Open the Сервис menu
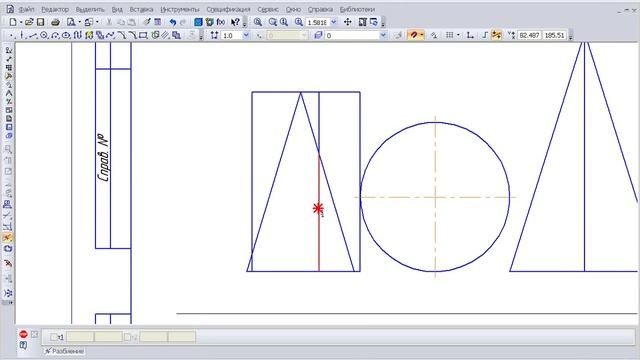Viewport: 640px width, 360px height. pos(268,9)
